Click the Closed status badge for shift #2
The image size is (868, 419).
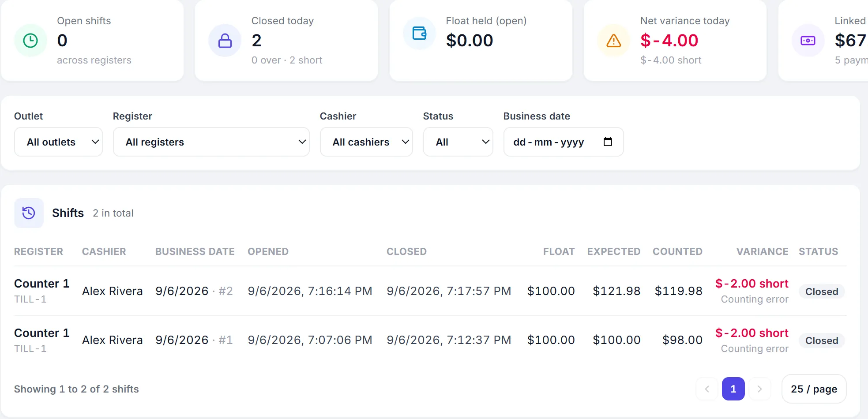(x=822, y=292)
